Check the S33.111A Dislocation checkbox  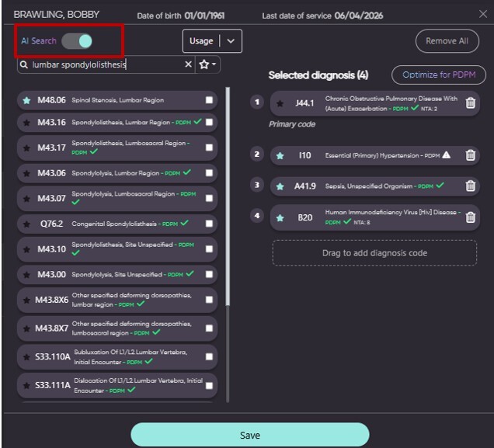tap(209, 385)
